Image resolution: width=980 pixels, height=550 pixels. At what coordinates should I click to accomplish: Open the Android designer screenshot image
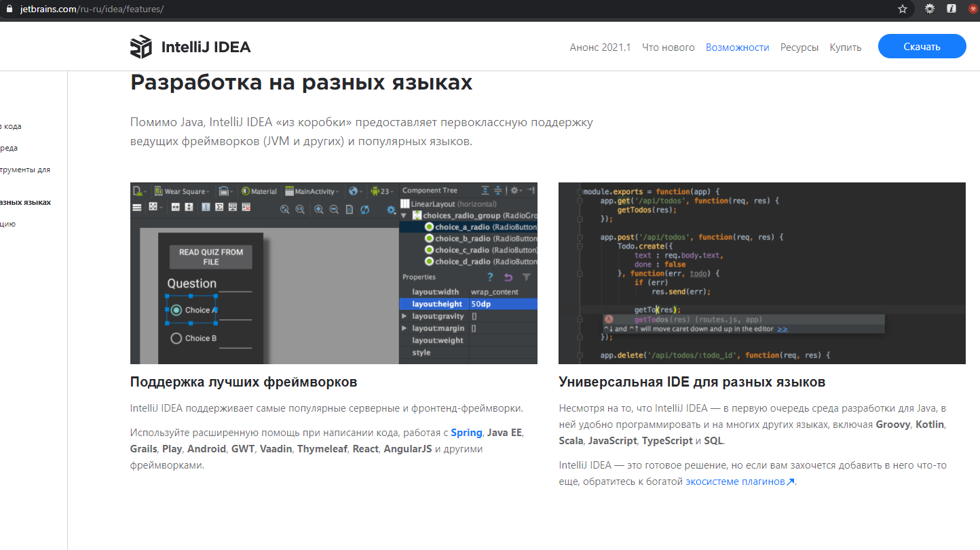tap(334, 273)
